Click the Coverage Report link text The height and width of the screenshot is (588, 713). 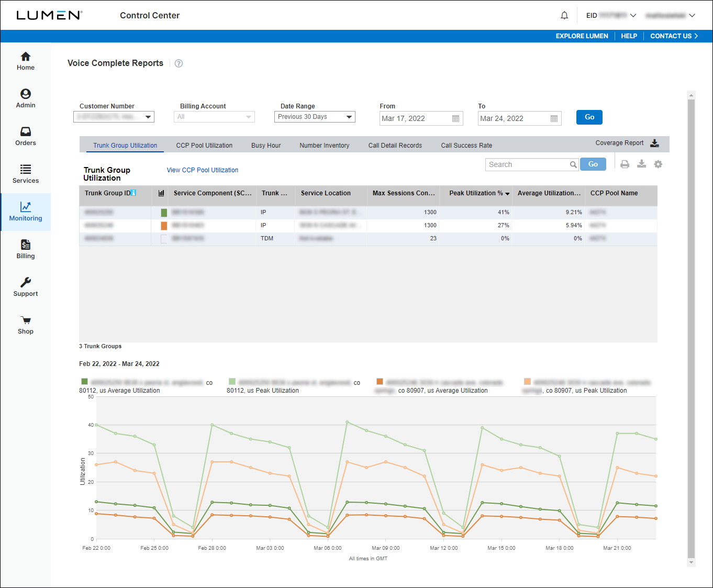(619, 143)
